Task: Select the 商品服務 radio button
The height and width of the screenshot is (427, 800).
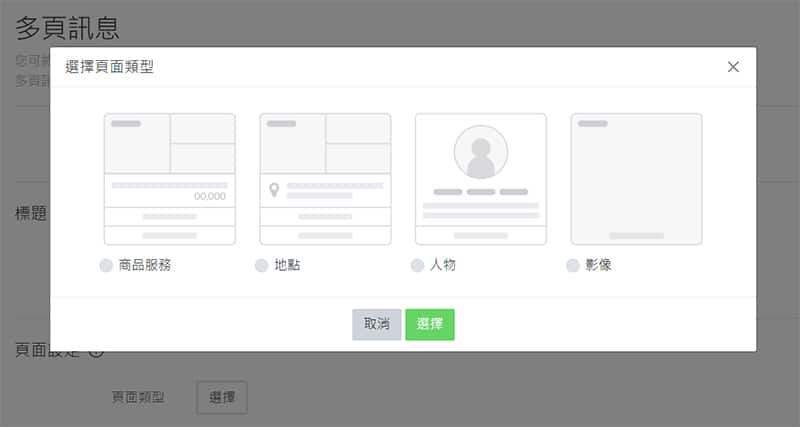Action: [106, 266]
